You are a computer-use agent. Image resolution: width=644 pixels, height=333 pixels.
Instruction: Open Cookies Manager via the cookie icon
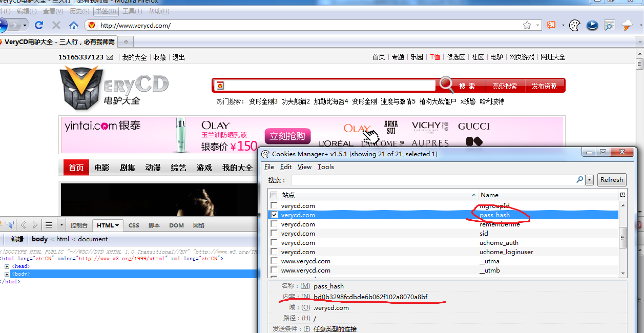click(x=575, y=25)
